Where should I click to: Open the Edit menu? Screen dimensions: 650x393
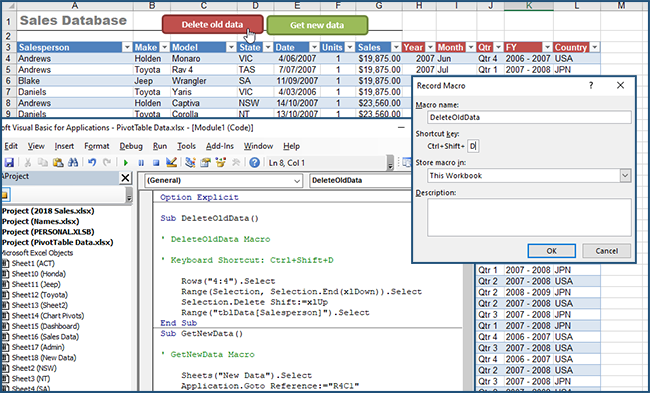pos(11,146)
